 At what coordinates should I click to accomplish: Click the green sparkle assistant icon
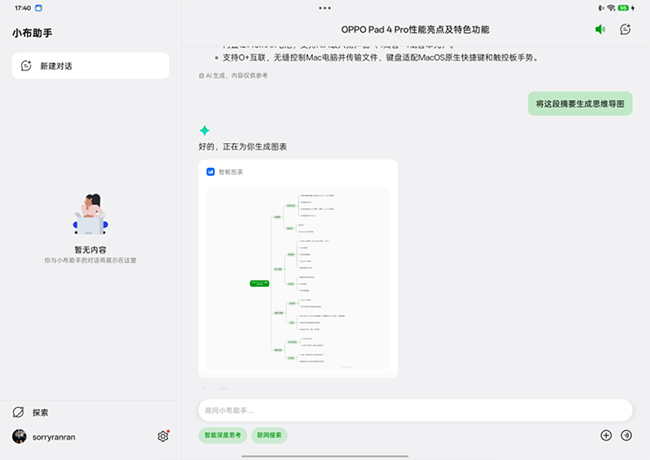click(204, 131)
